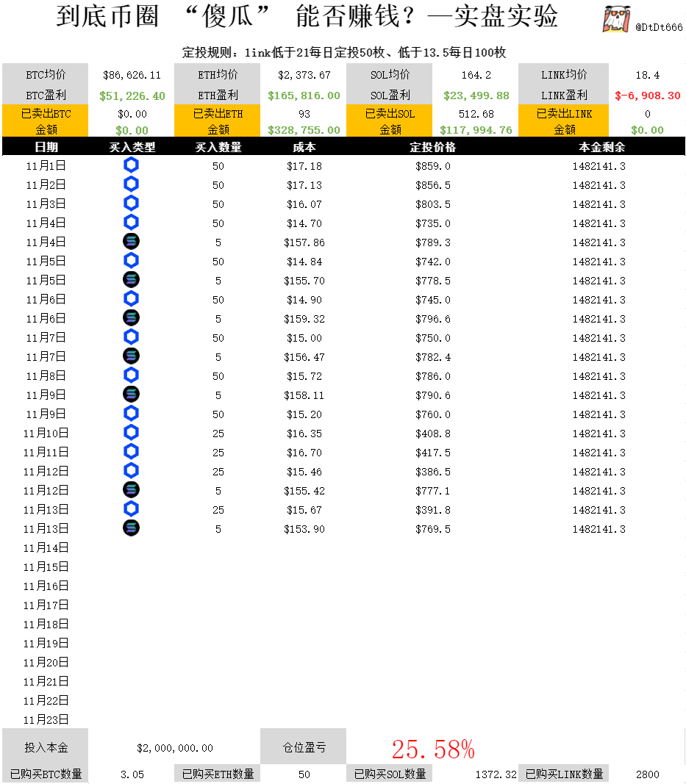
Task: Click the red LINK盈利 value $-6,908.30
Action: tap(648, 96)
